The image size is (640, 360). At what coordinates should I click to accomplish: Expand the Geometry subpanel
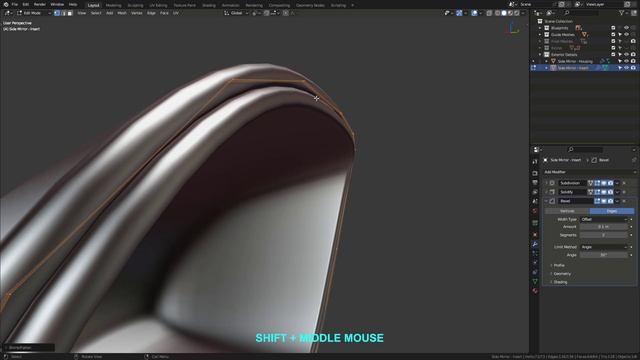(x=562, y=273)
